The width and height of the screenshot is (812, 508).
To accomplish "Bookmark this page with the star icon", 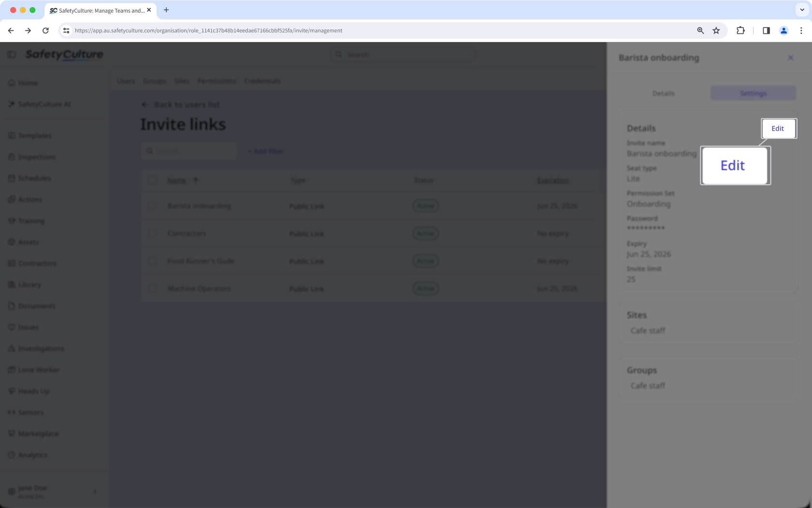I will click(716, 30).
